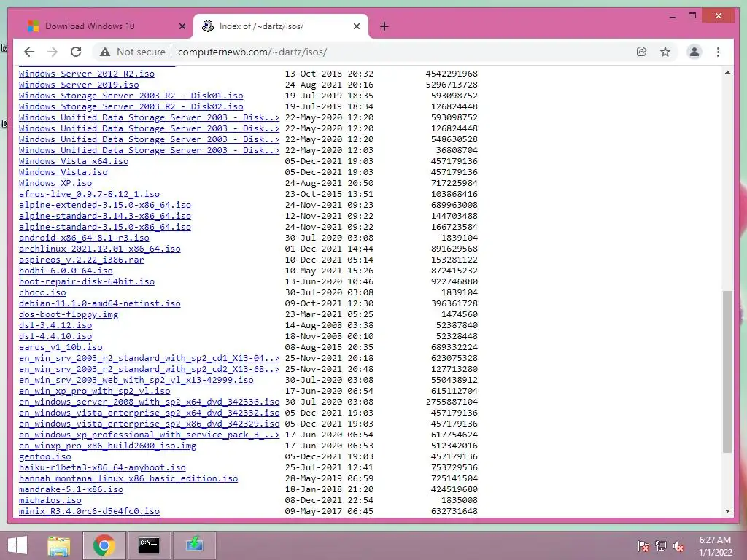Open the Chrome three-dot menu

tap(718, 52)
